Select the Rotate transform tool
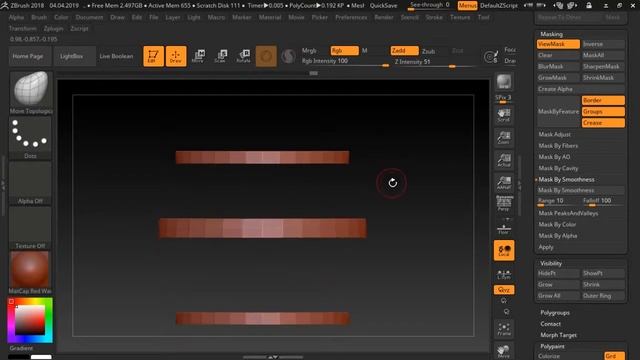 244,56
